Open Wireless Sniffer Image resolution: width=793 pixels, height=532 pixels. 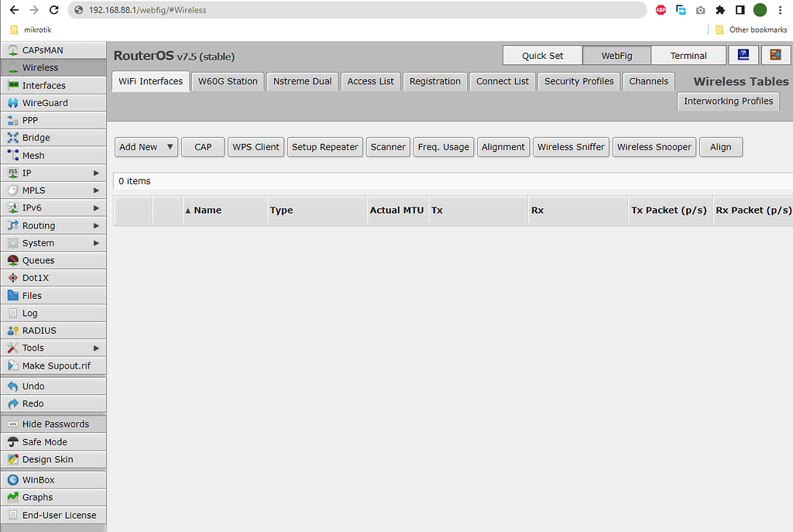click(x=571, y=147)
